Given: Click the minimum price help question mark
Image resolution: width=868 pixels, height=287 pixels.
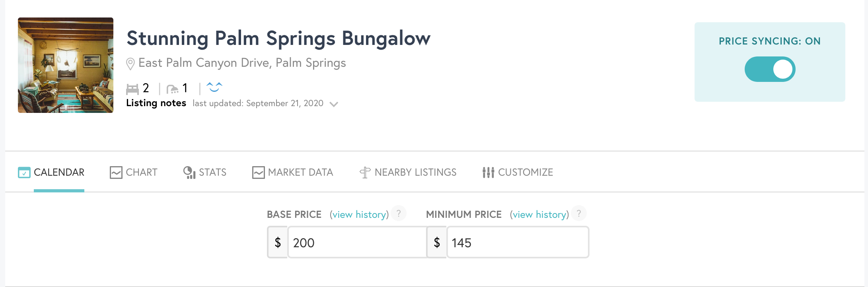Looking at the screenshot, I should pos(579,213).
